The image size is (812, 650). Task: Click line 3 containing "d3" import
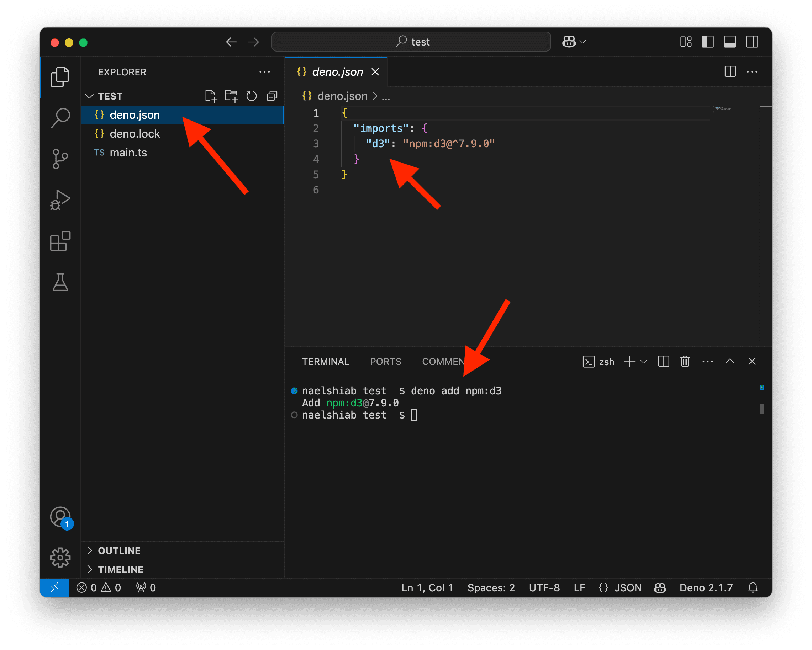(x=430, y=143)
